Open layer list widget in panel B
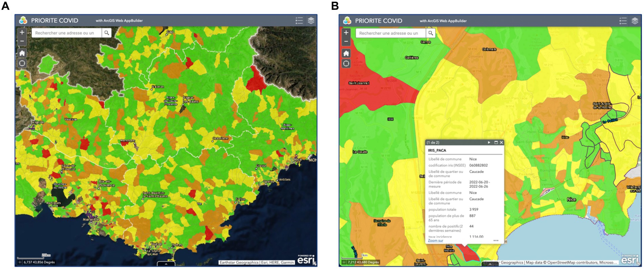The width and height of the screenshot is (644, 269). pos(635,21)
